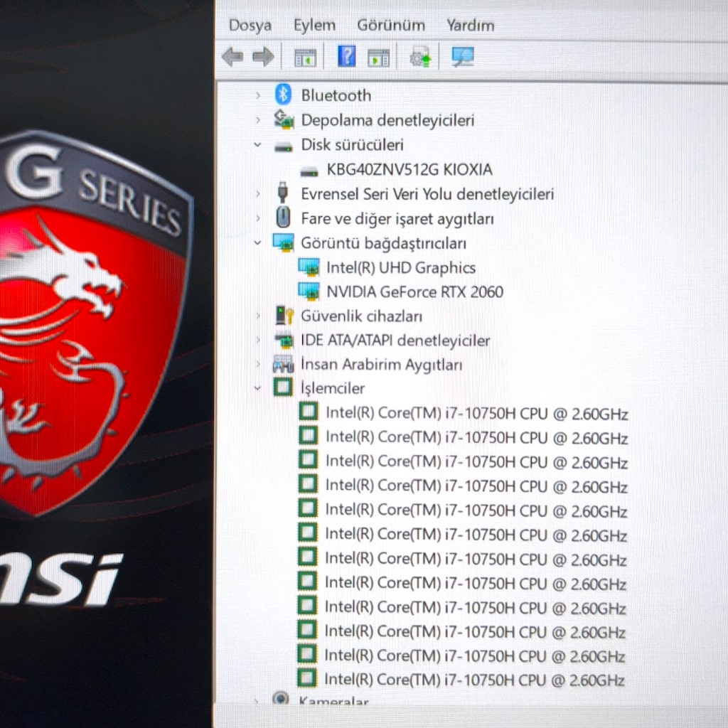This screenshot has height=728, width=728.
Task: Expand Evrensel Seri Veri Yolu denetleyicileri
Action: point(257,193)
